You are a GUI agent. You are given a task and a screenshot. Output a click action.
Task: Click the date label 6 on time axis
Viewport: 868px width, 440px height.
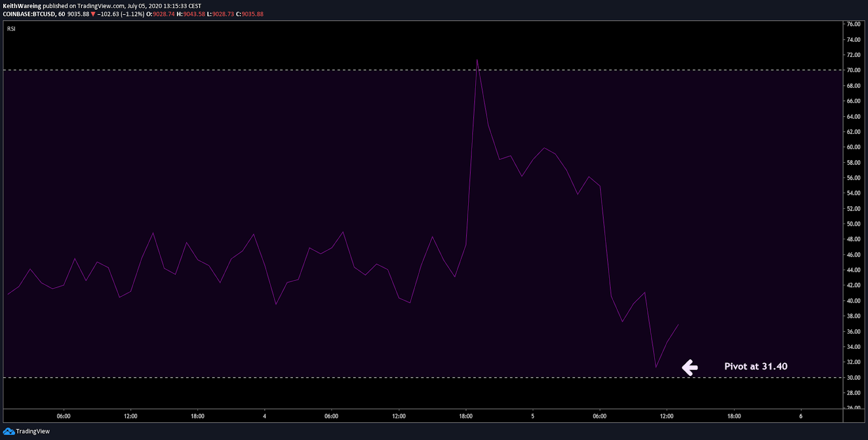801,416
